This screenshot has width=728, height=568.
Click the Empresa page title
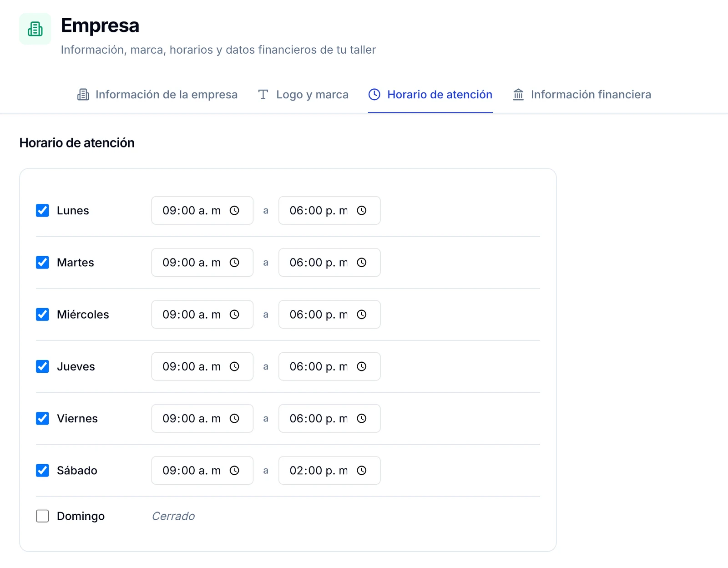[100, 25]
